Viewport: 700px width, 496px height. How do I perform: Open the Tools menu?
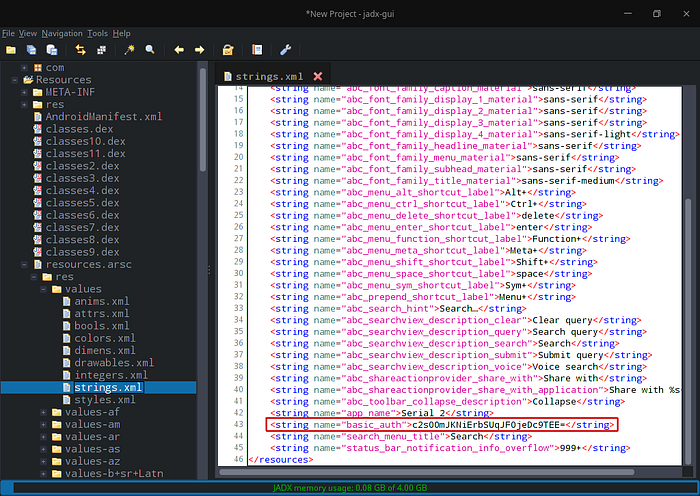[x=98, y=33]
